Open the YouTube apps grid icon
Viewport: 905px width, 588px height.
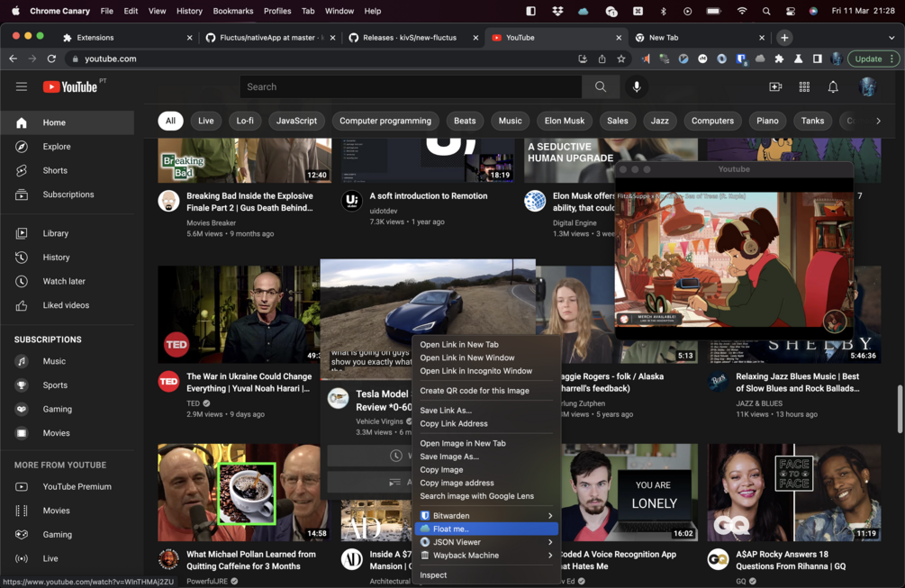point(804,86)
